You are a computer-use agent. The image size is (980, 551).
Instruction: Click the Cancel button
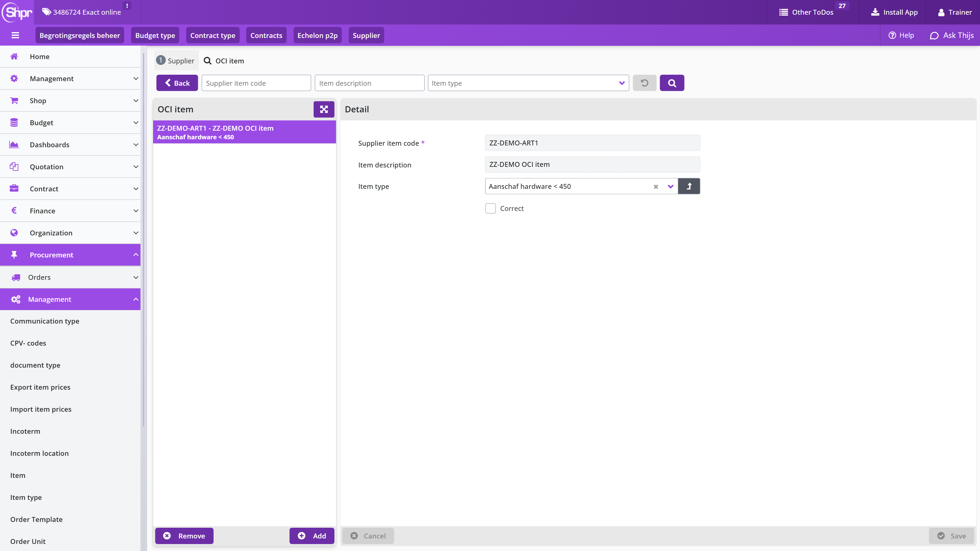[x=368, y=536]
